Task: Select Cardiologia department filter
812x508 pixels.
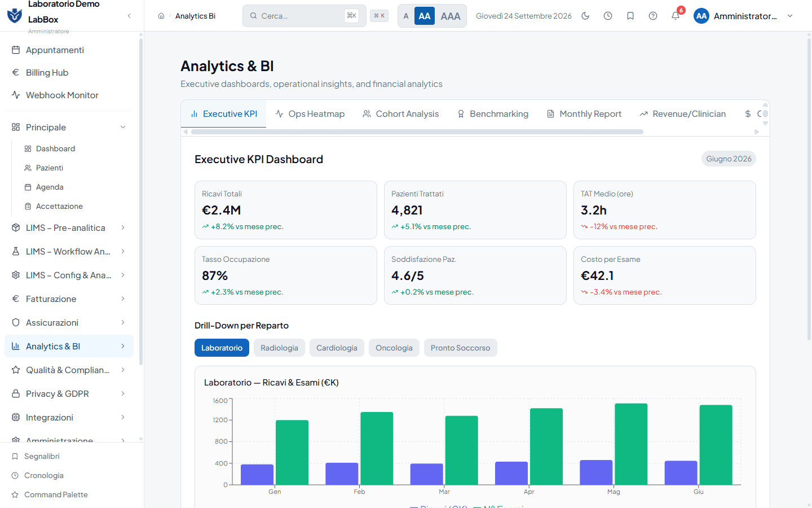Action: coord(337,348)
